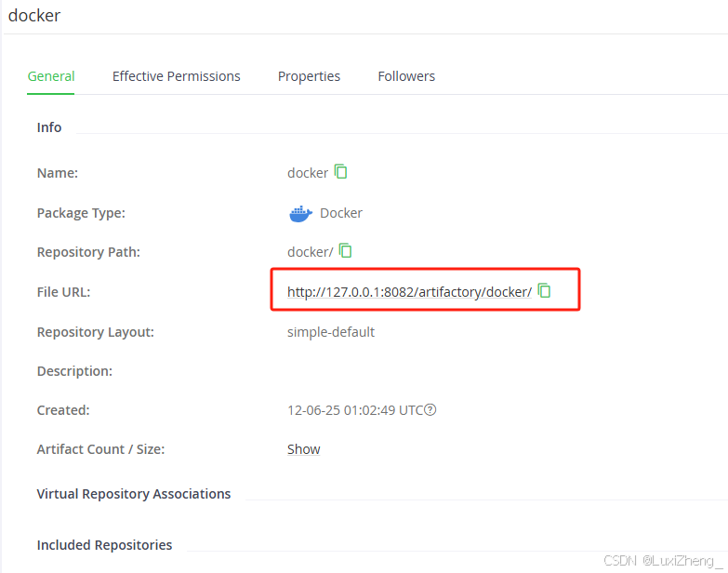
Task: Copy the Repository Path docker/
Action: coord(345,250)
